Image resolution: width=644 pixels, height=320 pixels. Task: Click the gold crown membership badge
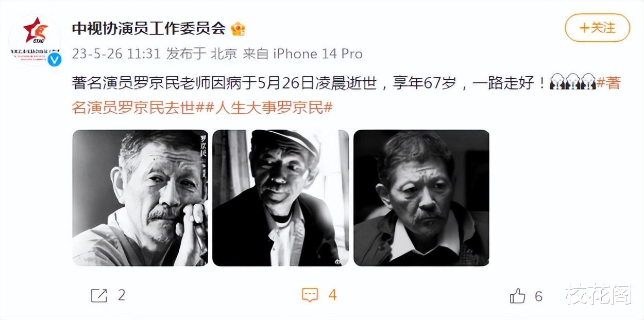pyautogui.click(x=238, y=29)
